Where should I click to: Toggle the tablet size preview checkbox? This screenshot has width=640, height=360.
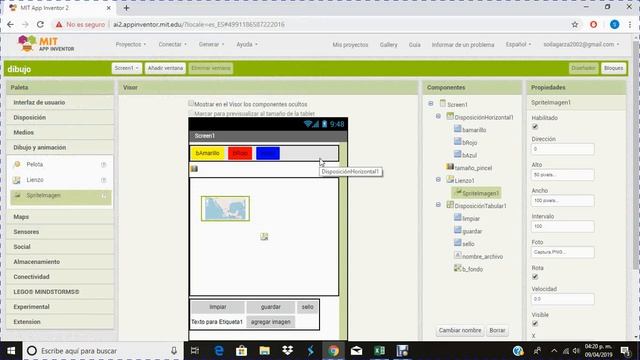click(x=191, y=113)
